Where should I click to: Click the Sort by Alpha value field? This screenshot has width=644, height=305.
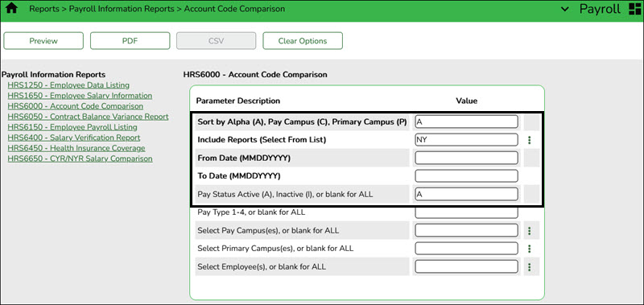[x=467, y=122]
